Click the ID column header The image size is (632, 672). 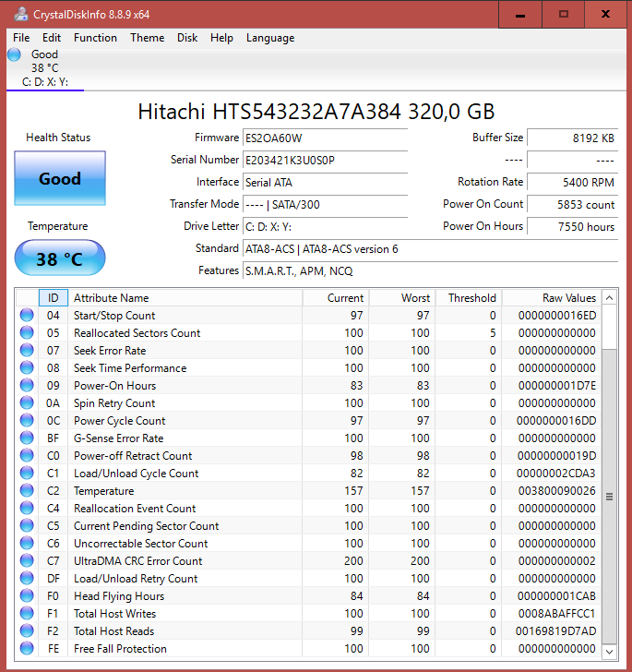point(54,298)
